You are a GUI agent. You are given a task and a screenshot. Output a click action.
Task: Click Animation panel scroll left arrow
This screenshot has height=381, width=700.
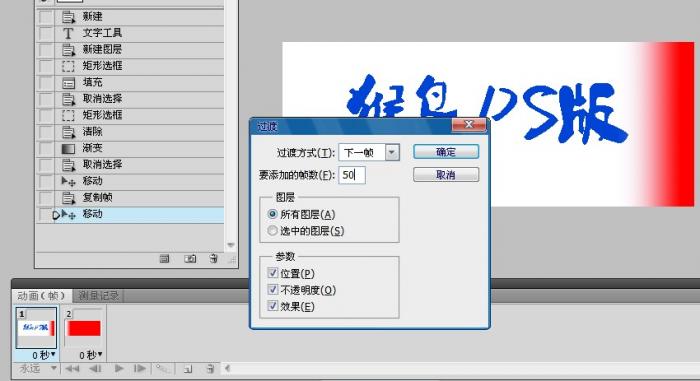(228, 368)
